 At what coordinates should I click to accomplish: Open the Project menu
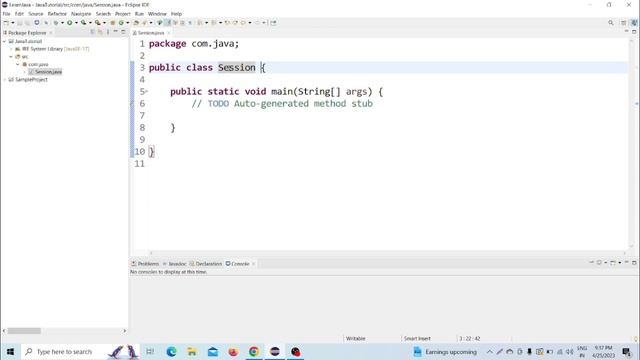[x=122, y=14]
